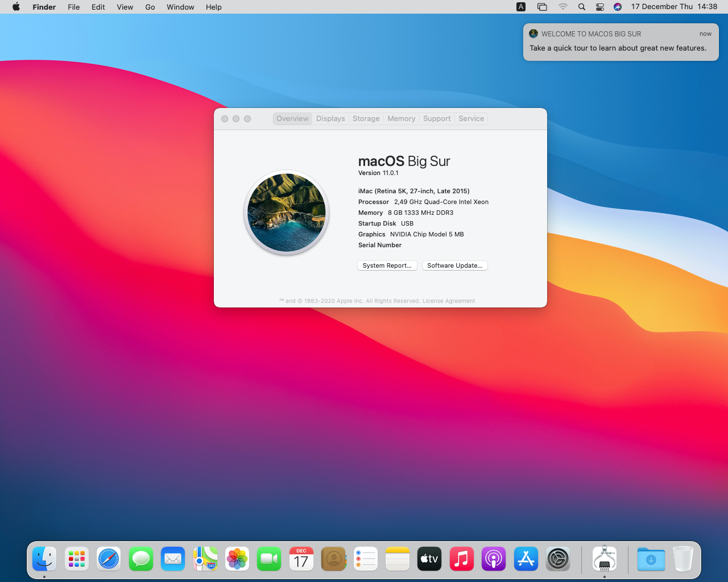
Task: Open the Go menu
Action: pos(150,7)
